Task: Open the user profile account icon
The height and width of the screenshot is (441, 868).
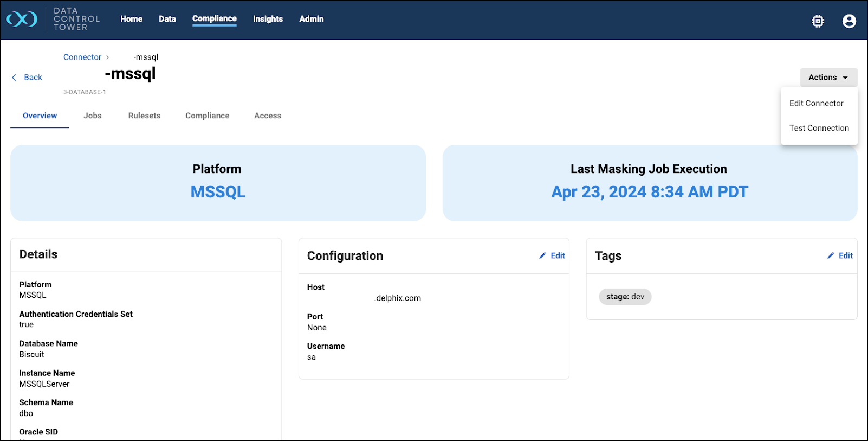Action: (x=849, y=21)
